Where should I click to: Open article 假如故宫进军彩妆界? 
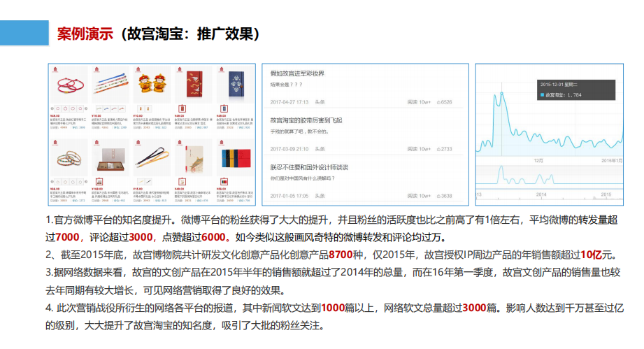coord(297,73)
